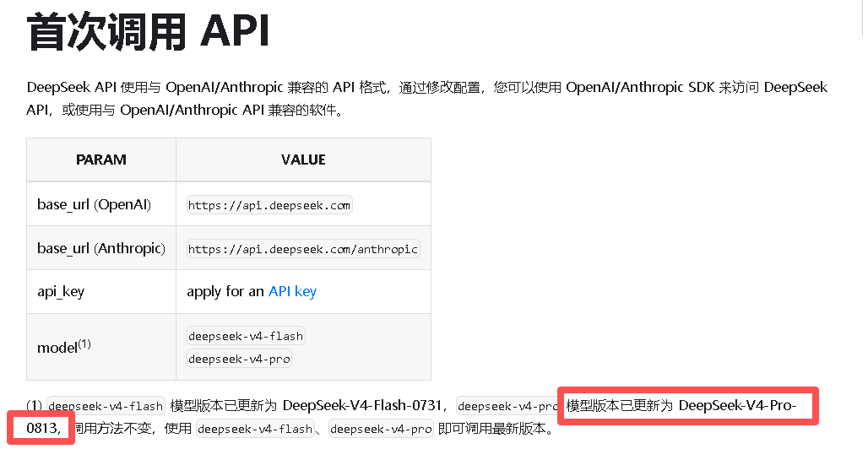
Task: Select deepseek-v4-flash code in model row
Action: tap(246, 336)
